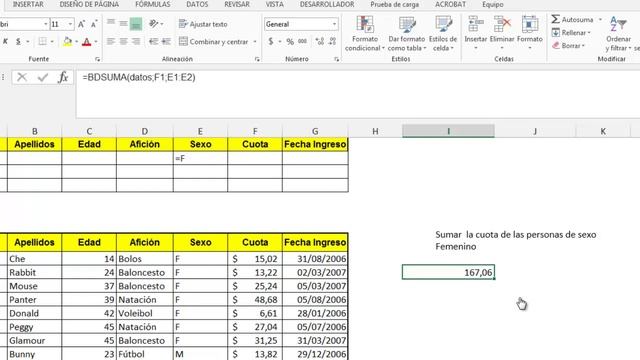Open Dar formato como tabla
Image resolution: width=640 pixels, height=360 pixels.
pos(407,33)
